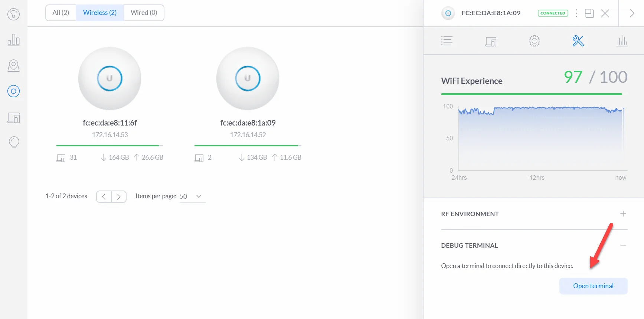Open the Statistics bar chart tab icon
The height and width of the screenshot is (319, 644).
pyautogui.click(x=622, y=41)
